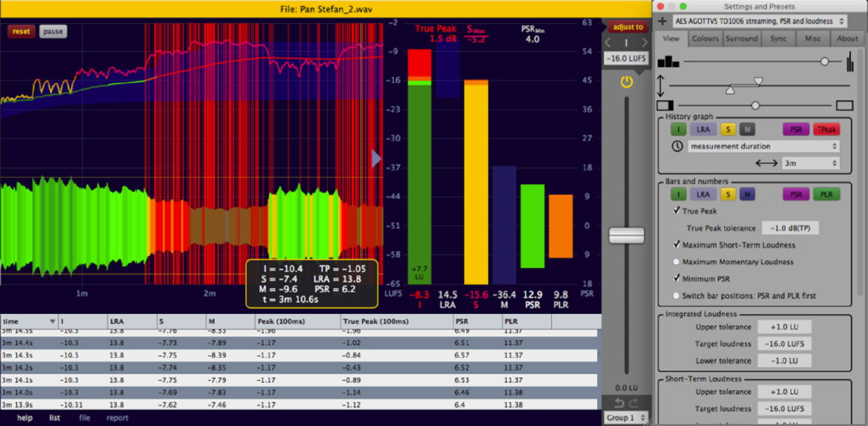Screen dimensions: 868x426
Task: Toggle yellow S button in History graph
Action: point(727,130)
